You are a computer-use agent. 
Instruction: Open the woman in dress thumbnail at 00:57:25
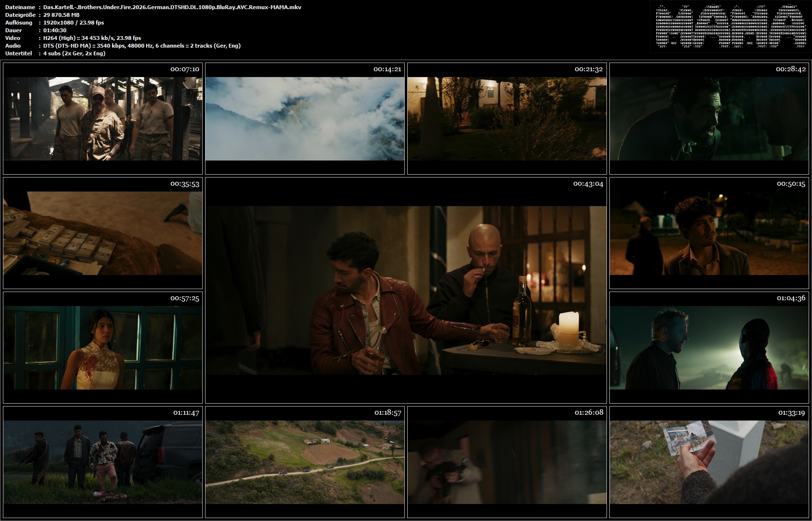tap(103, 347)
